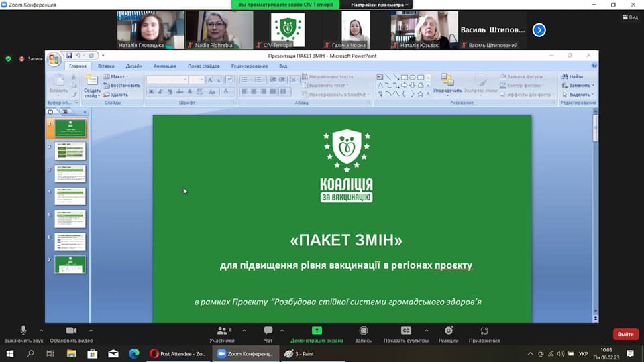Click the red Выйти button
Image resolution: width=644 pixels, height=362 pixels.
(625, 334)
